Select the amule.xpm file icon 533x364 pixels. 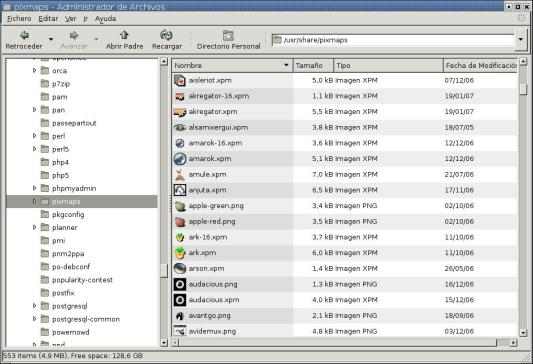click(180, 174)
